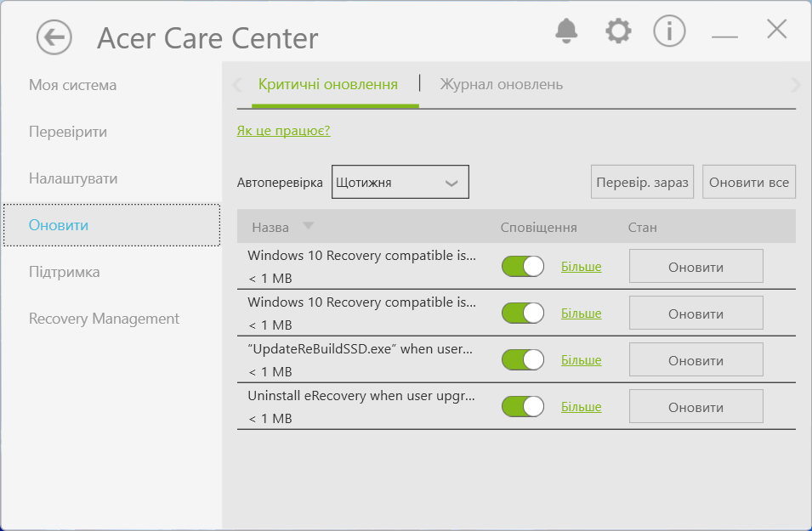Open Recovery Management in the sidebar
This screenshot has width=812, height=531.
(104, 319)
